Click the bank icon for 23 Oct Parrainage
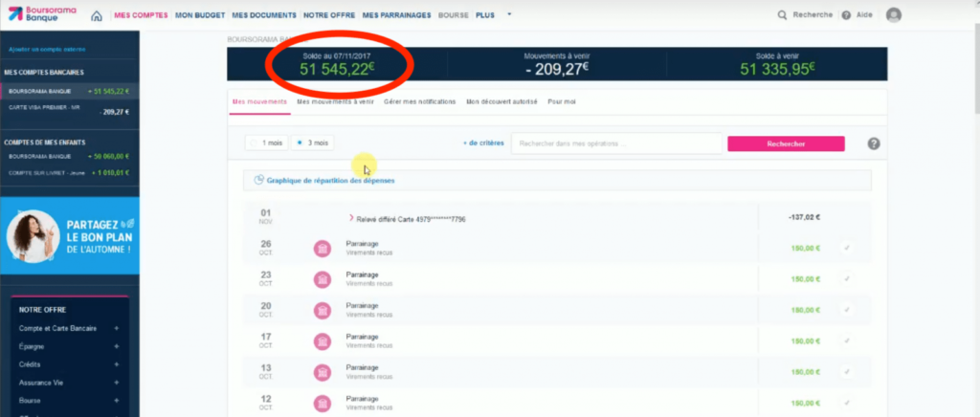Screen dimensions: 980x417 (322, 279)
